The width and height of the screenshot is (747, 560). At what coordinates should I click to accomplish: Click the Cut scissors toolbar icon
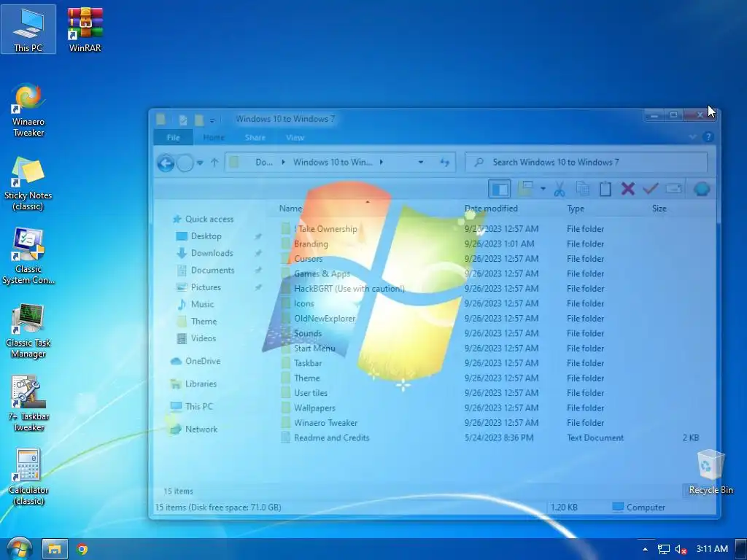[560, 189]
